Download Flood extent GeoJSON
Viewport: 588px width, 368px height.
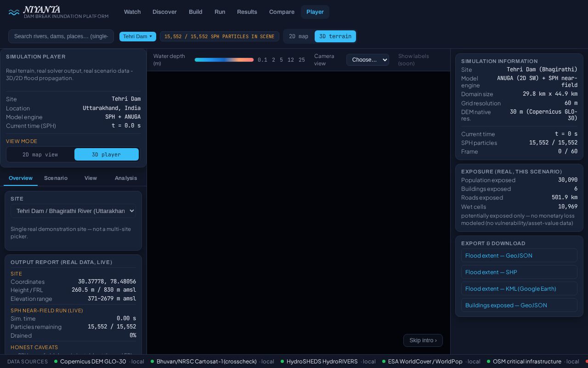[x=519, y=255]
